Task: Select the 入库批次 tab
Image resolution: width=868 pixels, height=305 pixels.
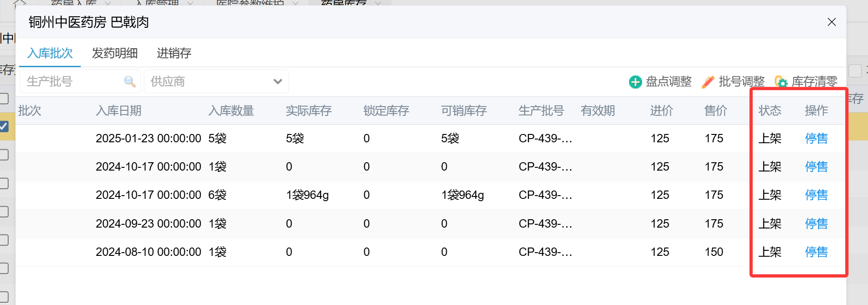Action: [x=50, y=53]
